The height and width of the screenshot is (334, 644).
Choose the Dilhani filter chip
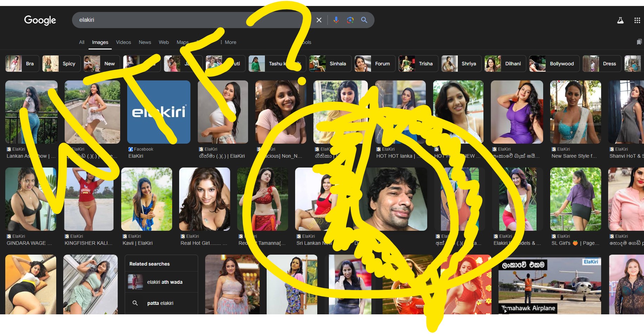(x=505, y=64)
